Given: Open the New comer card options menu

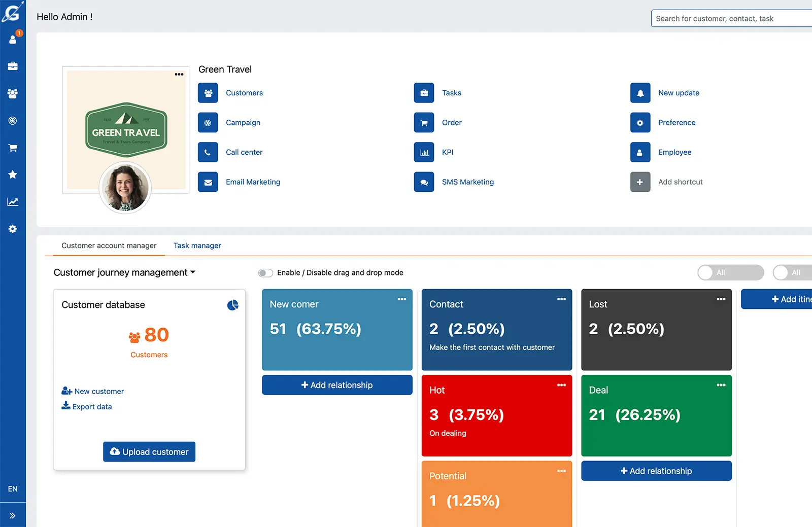Looking at the screenshot, I should coord(401,299).
